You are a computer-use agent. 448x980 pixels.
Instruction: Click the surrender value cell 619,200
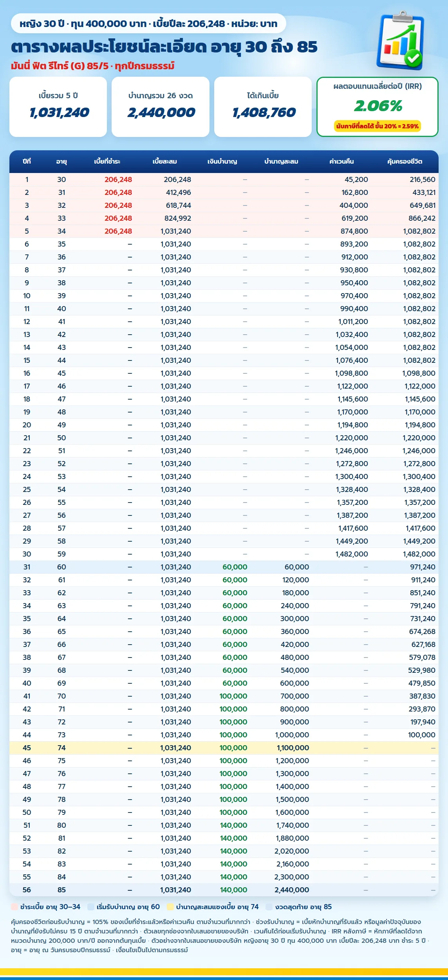(354, 218)
